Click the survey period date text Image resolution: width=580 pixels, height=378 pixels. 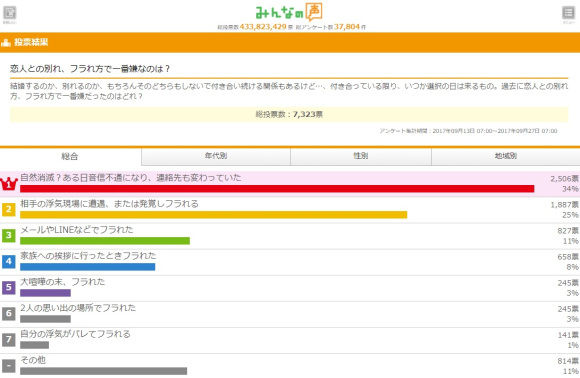point(468,131)
